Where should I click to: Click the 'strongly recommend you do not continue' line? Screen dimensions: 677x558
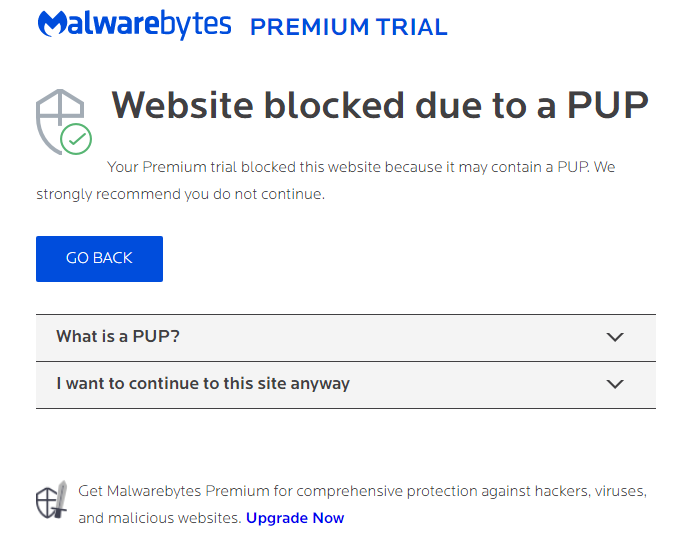(x=181, y=194)
